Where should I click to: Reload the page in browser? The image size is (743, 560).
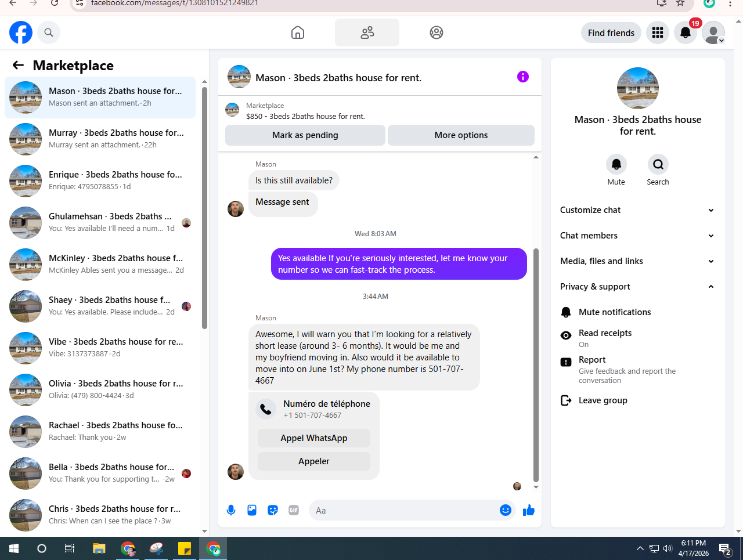click(55, 3)
